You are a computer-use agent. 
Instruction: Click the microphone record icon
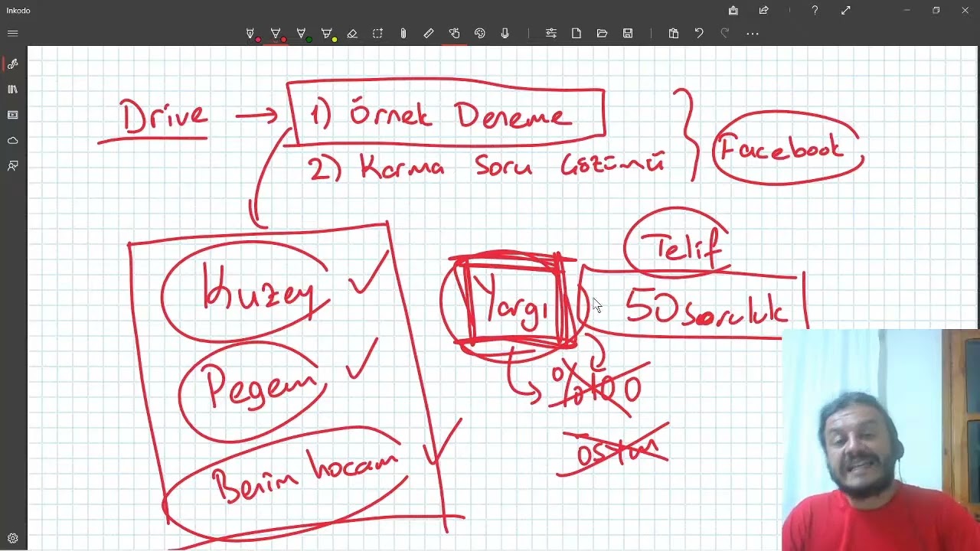(505, 34)
